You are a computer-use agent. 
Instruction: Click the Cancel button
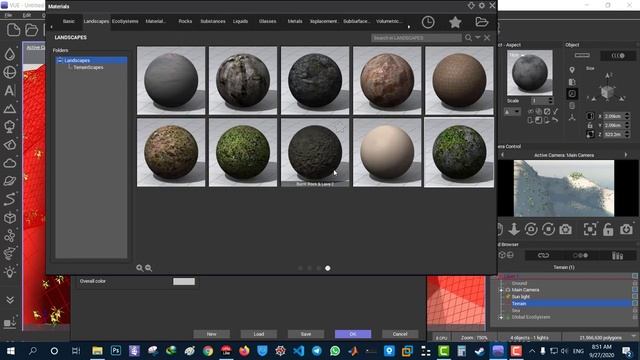pos(400,334)
